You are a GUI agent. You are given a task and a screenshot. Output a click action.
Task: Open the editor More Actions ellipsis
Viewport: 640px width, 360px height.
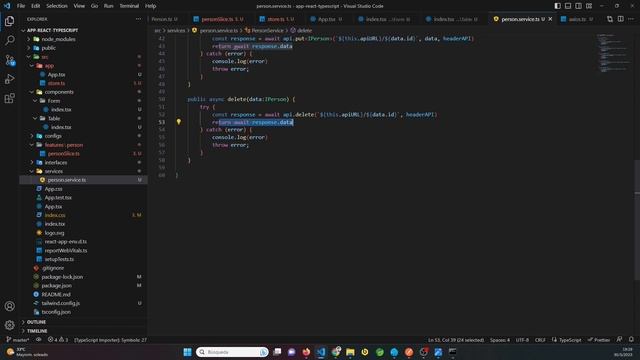click(631, 19)
